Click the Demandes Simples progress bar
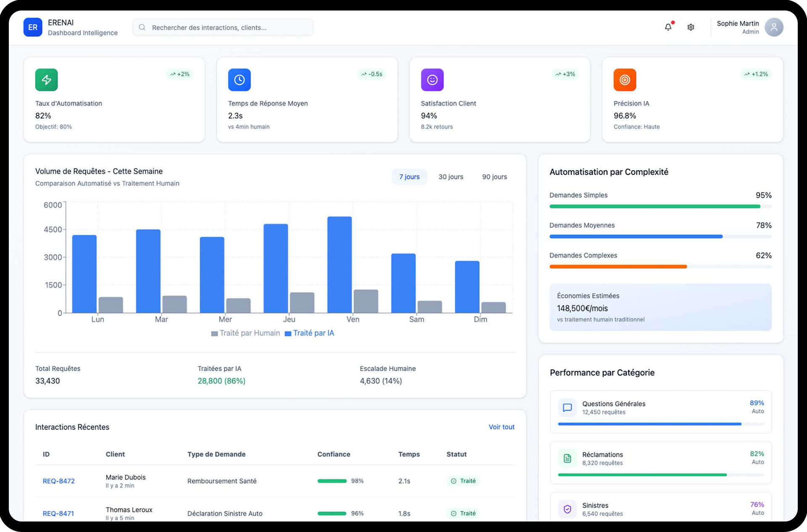The height and width of the screenshot is (532, 807). pyautogui.click(x=660, y=206)
